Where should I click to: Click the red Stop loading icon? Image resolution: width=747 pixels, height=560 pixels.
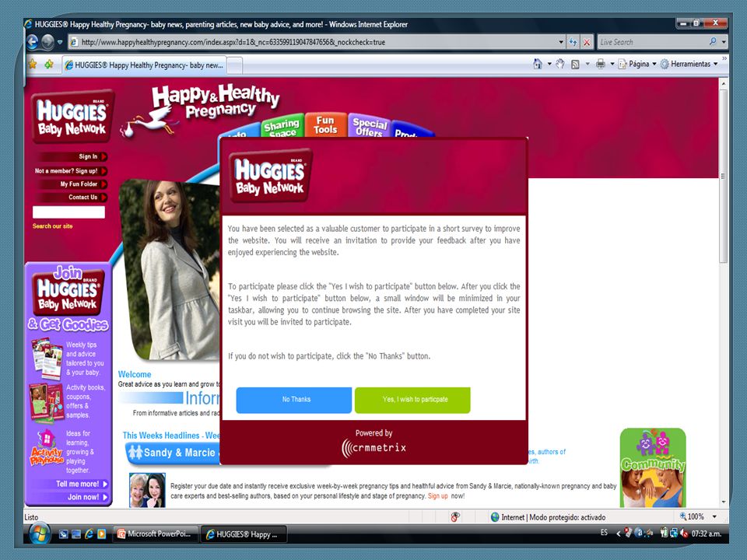[x=587, y=42]
